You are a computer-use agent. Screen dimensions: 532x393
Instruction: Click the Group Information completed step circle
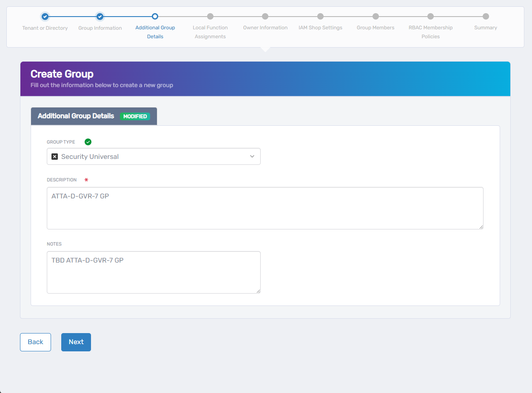point(100,17)
